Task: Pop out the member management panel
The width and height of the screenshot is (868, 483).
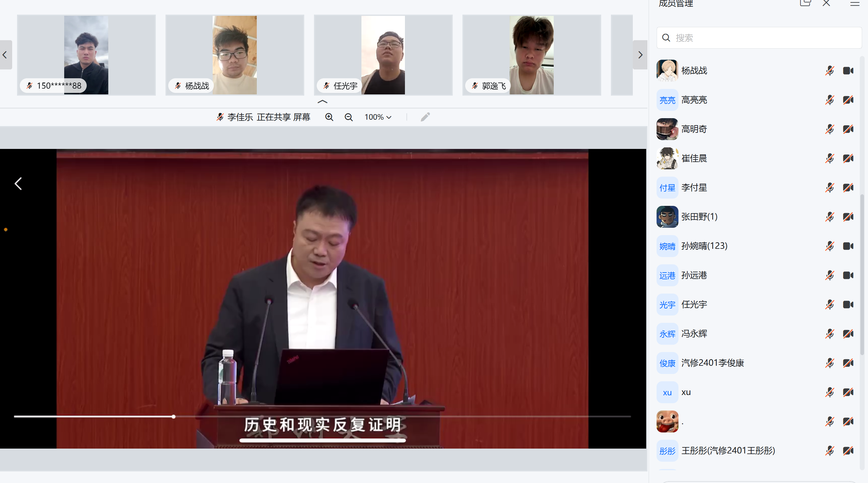Action: click(805, 3)
